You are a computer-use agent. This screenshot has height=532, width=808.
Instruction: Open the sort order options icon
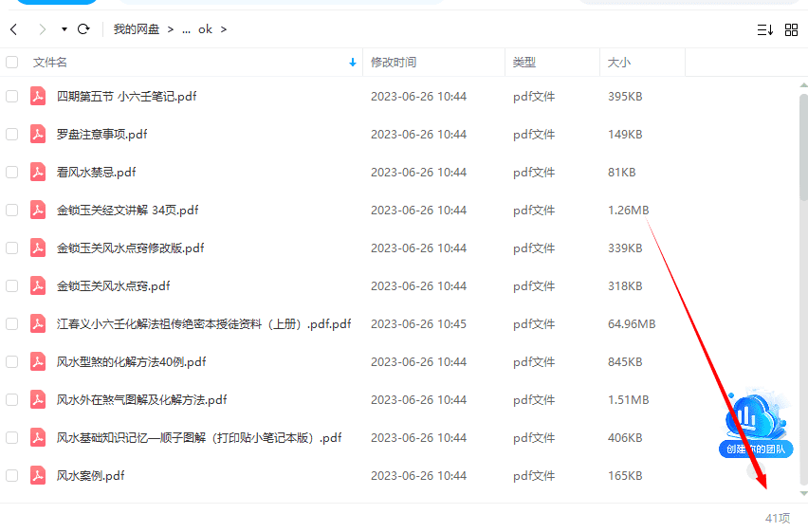764,30
